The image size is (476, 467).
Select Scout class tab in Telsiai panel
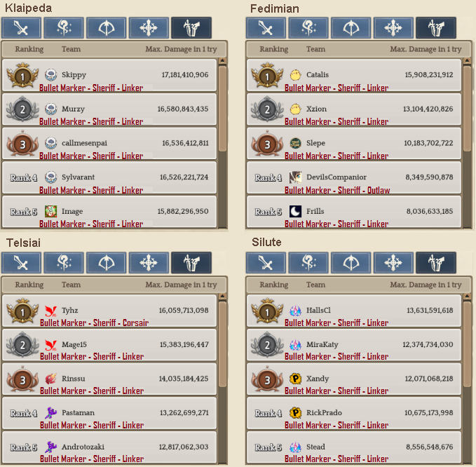point(191,263)
